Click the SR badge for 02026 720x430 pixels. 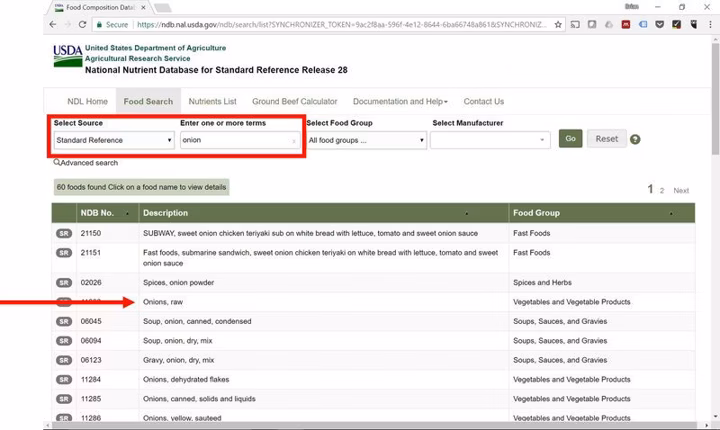click(x=64, y=283)
